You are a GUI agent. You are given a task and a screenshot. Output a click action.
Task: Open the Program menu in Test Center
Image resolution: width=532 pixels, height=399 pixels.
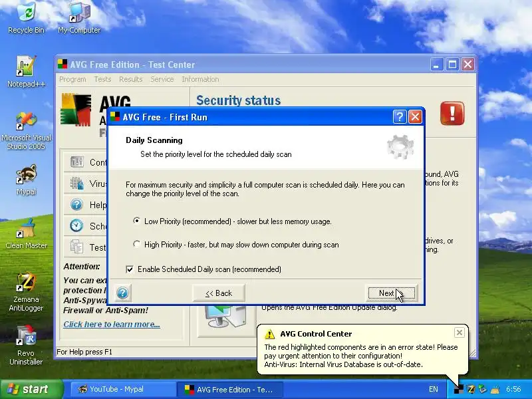tap(72, 79)
